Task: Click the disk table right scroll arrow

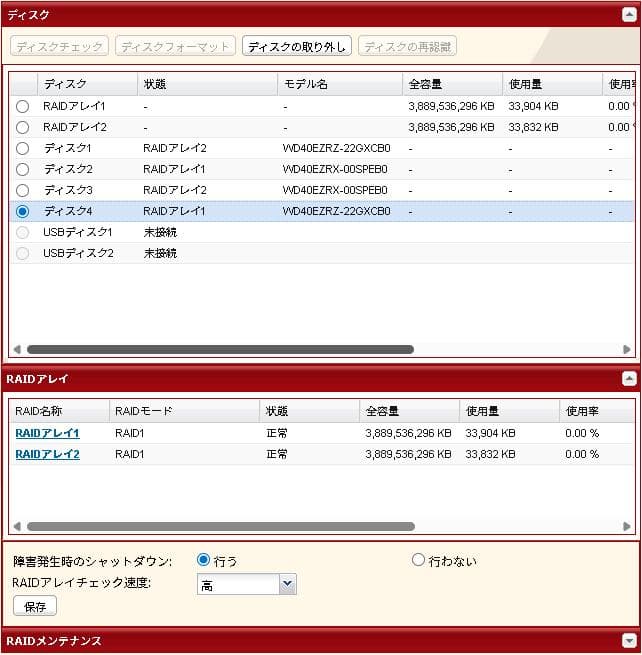Action: [x=627, y=350]
